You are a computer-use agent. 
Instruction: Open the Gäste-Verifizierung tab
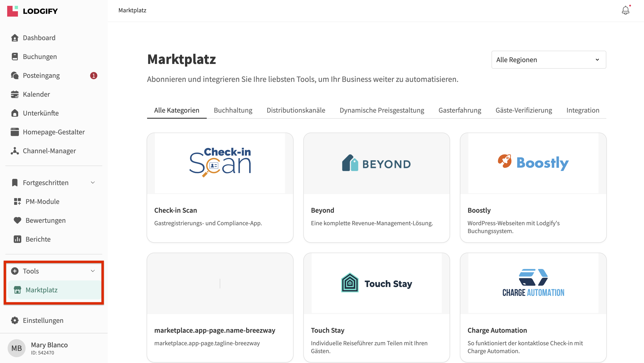click(x=524, y=110)
